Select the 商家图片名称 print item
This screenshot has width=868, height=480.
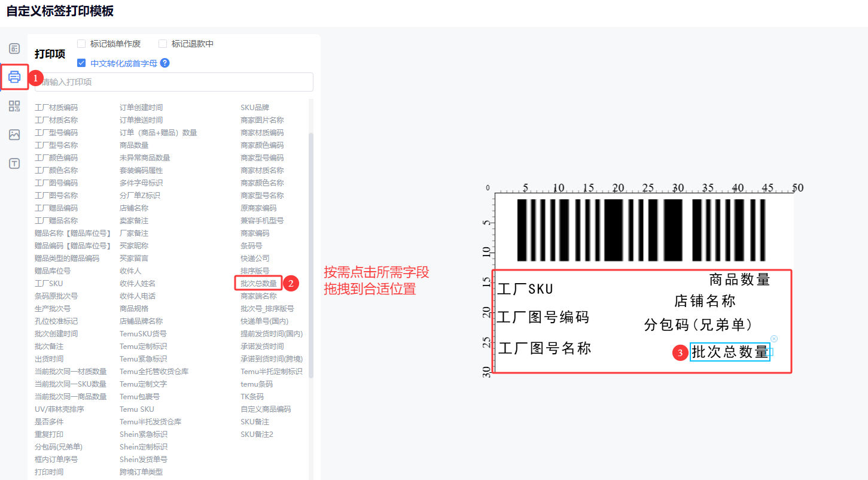point(262,120)
